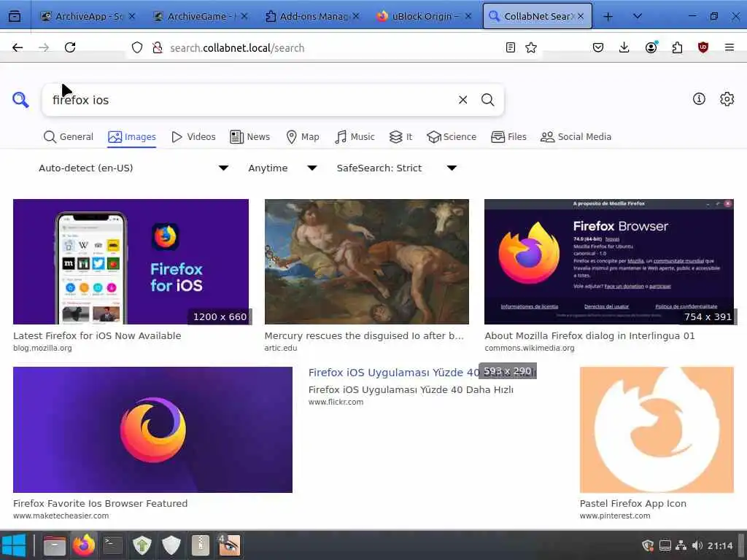Select the Videos search category
The width and height of the screenshot is (747, 560).
[x=193, y=137]
